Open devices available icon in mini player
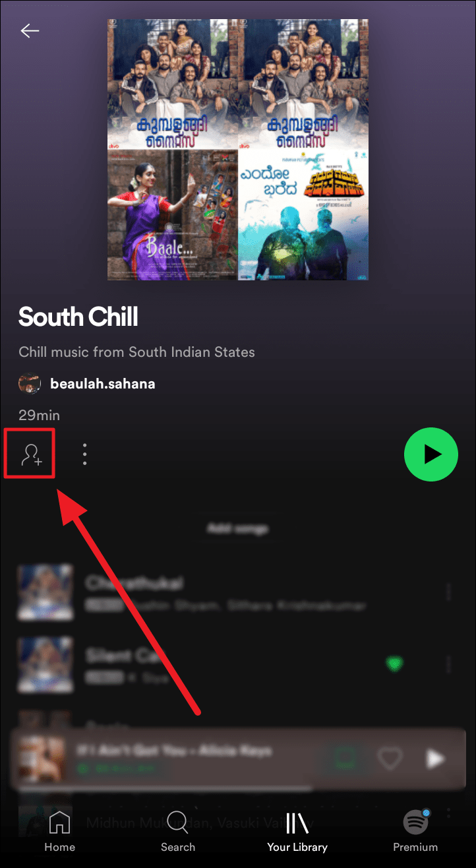Image resolution: width=476 pixels, height=868 pixels. 343,759
